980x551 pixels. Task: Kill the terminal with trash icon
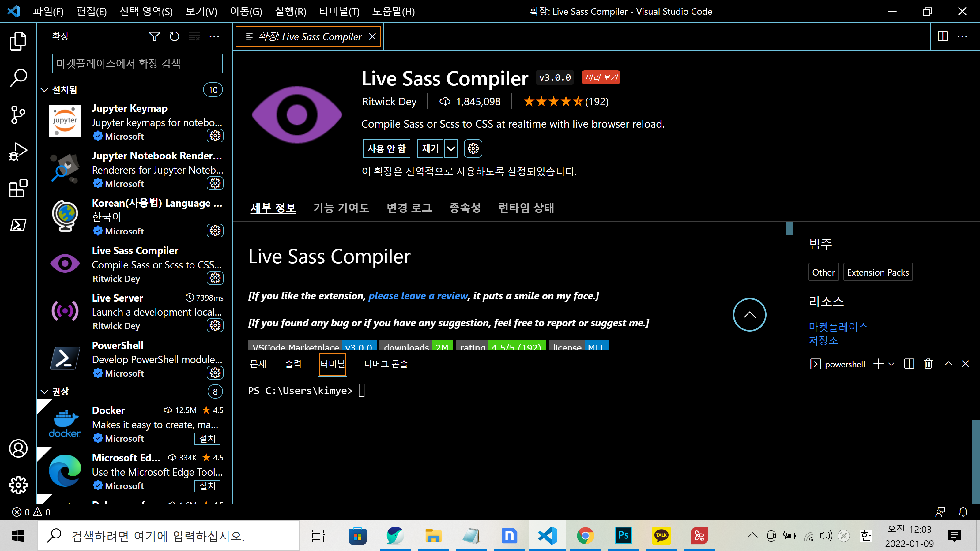928,364
